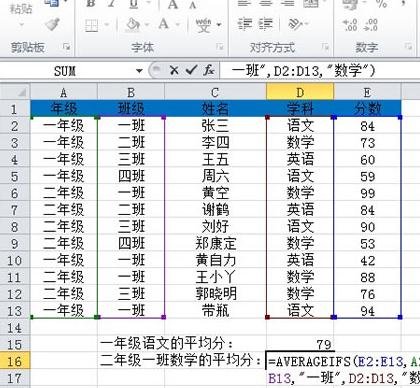Select column A header

[x=64, y=92]
